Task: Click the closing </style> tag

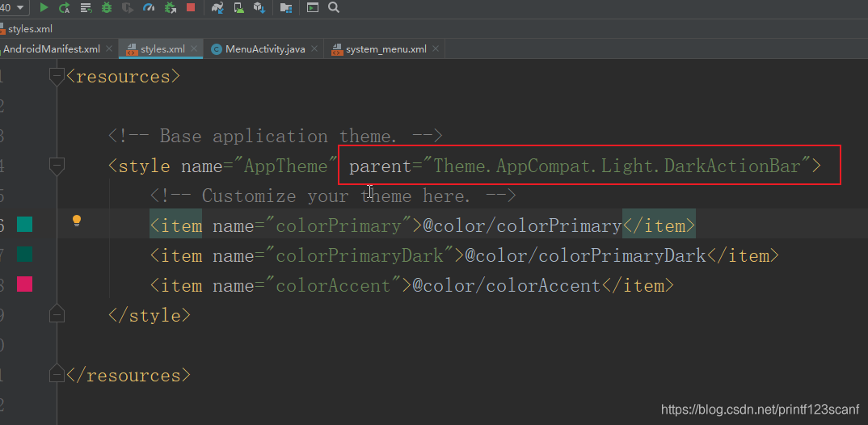Action: pyautogui.click(x=150, y=315)
